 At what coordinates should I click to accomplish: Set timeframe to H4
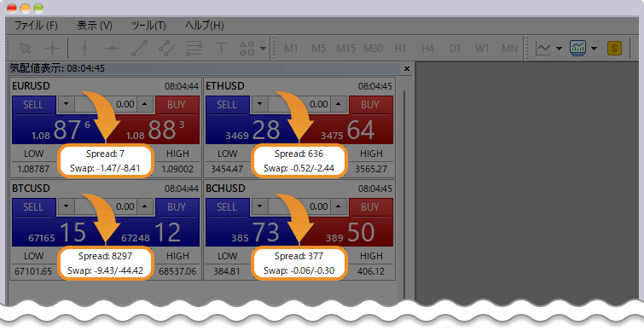coord(427,49)
